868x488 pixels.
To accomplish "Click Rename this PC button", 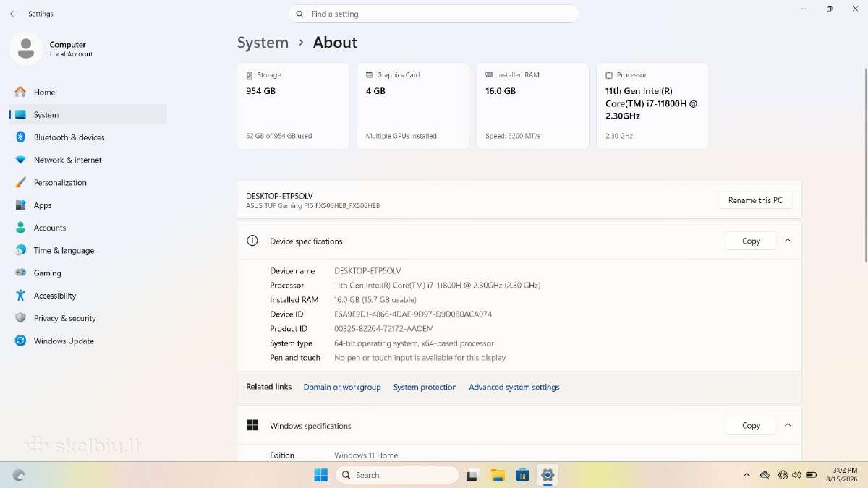I will click(755, 200).
